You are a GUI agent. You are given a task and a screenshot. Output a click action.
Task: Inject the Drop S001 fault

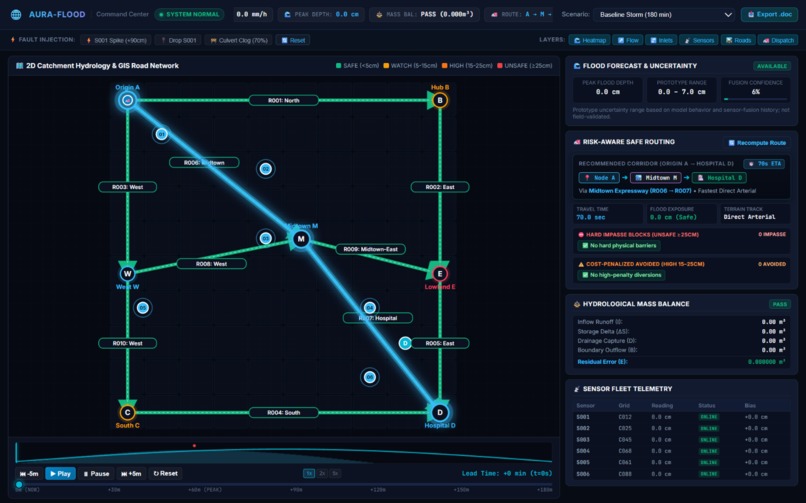pyautogui.click(x=178, y=40)
